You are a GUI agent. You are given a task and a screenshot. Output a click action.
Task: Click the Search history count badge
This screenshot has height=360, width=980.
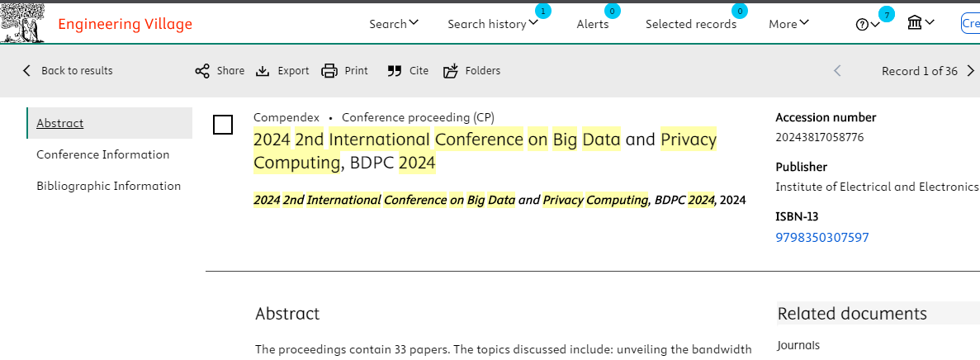click(543, 11)
